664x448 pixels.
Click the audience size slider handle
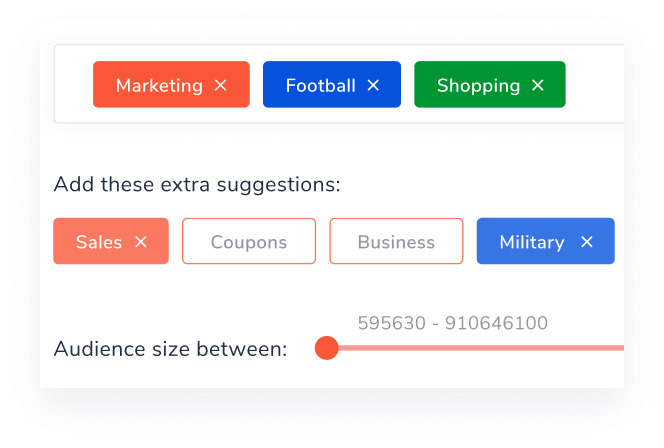click(326, 348)
